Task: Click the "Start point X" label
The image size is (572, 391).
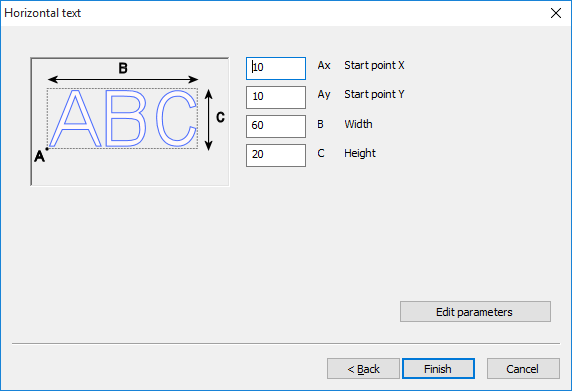Action: coord(374,65)
